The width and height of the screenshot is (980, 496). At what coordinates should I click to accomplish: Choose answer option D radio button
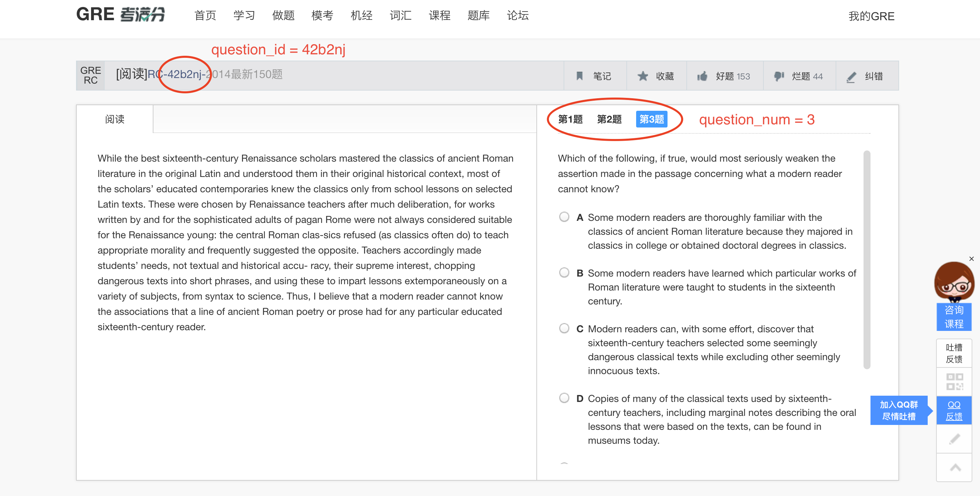pos(564,398)
